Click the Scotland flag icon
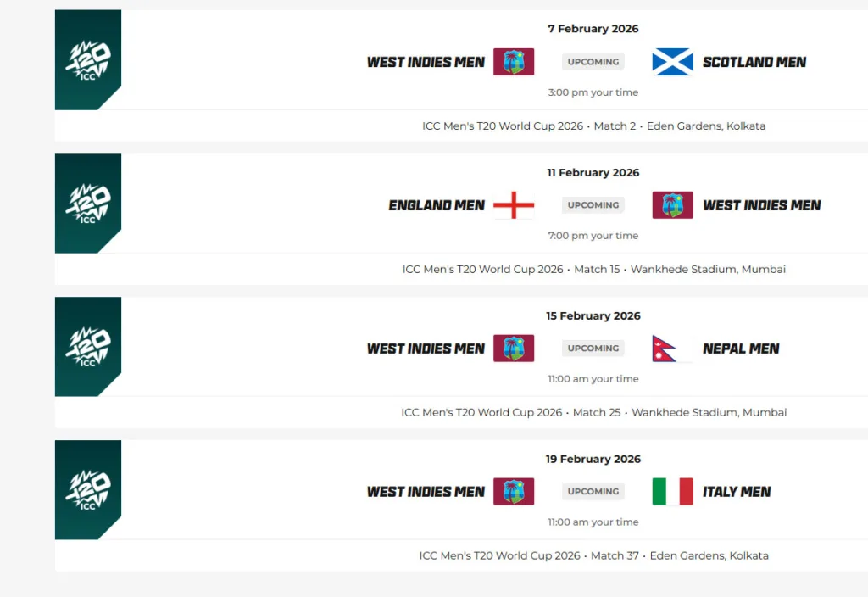Image resolution: width=868 pixels, height=597 pixels. click(672, 62)
